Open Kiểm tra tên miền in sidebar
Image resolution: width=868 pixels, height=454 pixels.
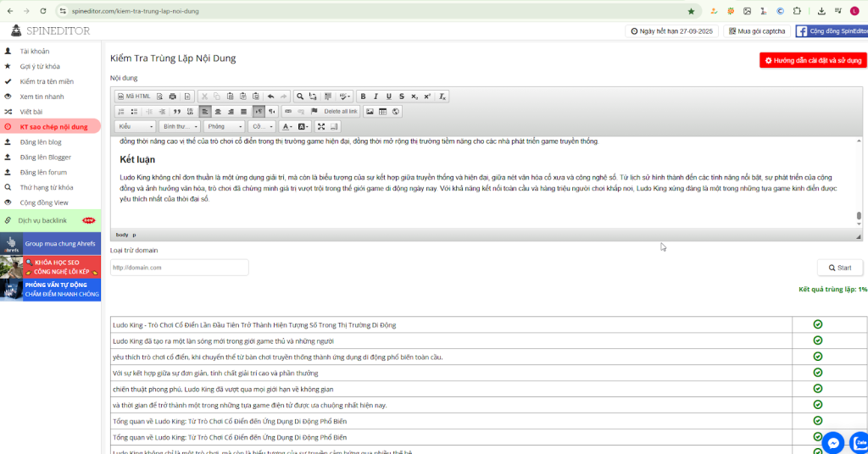[x=47, y=81]
